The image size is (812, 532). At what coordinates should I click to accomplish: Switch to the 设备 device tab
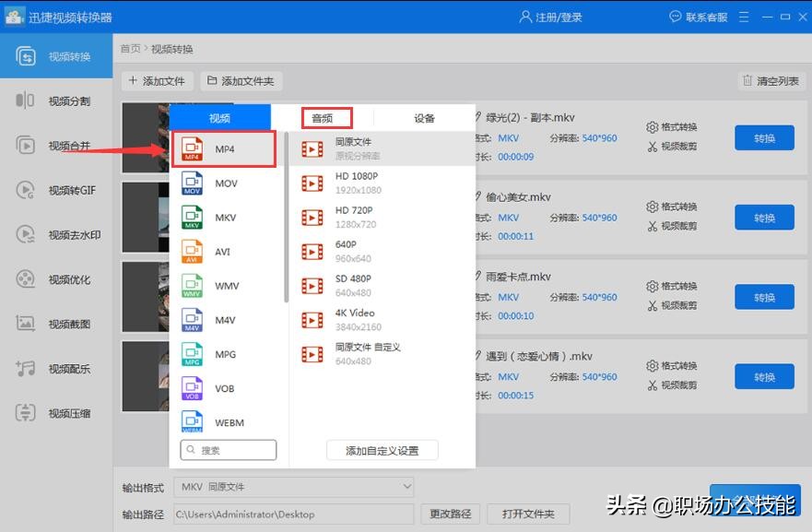[x=424, y=117]
